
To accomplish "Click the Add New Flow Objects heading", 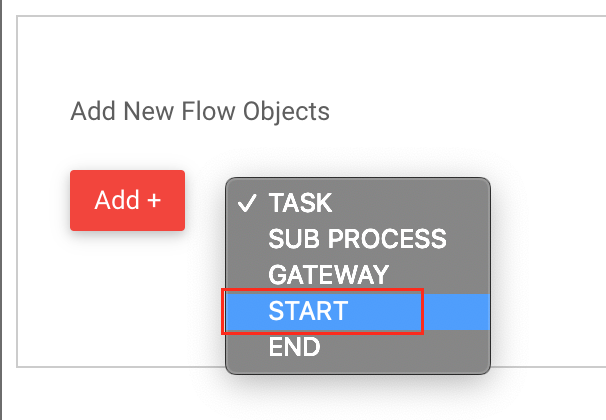I will pyautogui.click(x=200, y=110).
